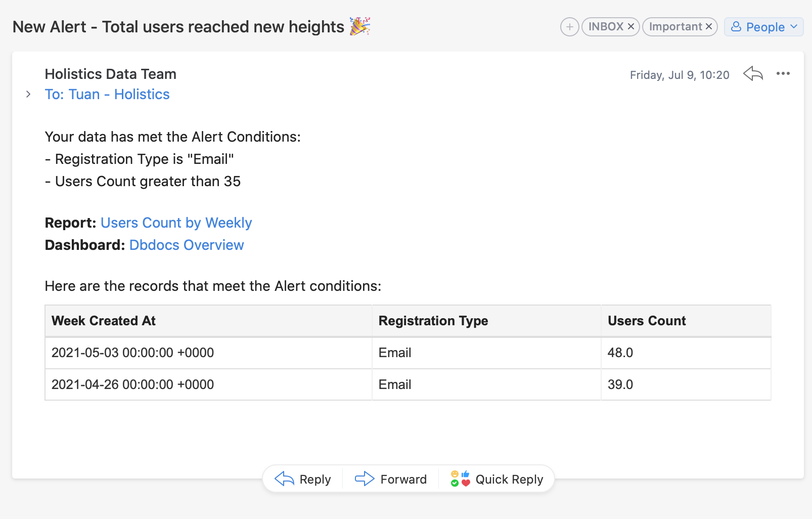Select the INBOX label tag

pyautogui.click(x=606, y=27)
